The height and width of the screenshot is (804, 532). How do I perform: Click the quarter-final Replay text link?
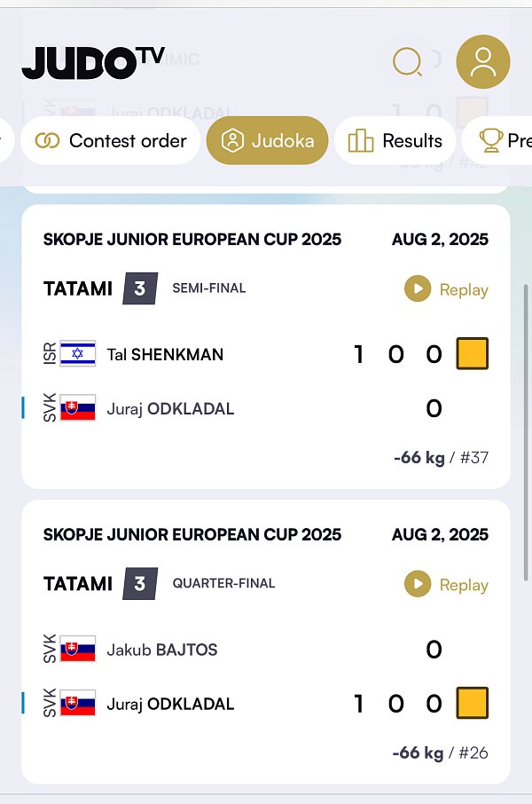(x=464, y=585)
